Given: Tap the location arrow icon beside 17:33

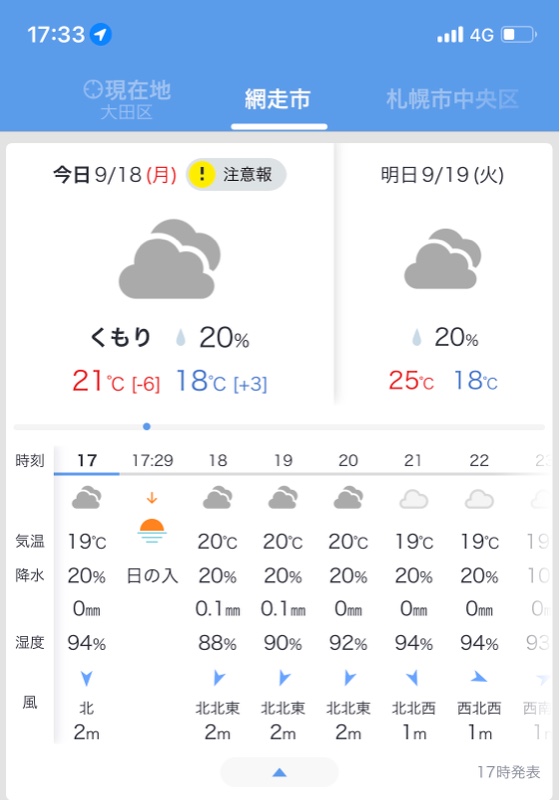Looking at the screenshot, I should coord(100,35).
